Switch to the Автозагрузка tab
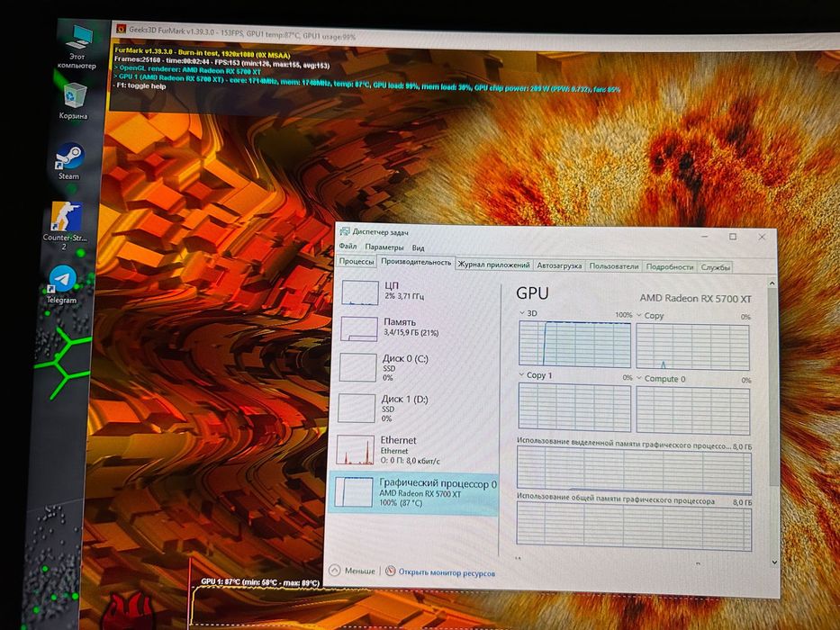The height and width of the screenshot is (630, 840). [559, 265]
